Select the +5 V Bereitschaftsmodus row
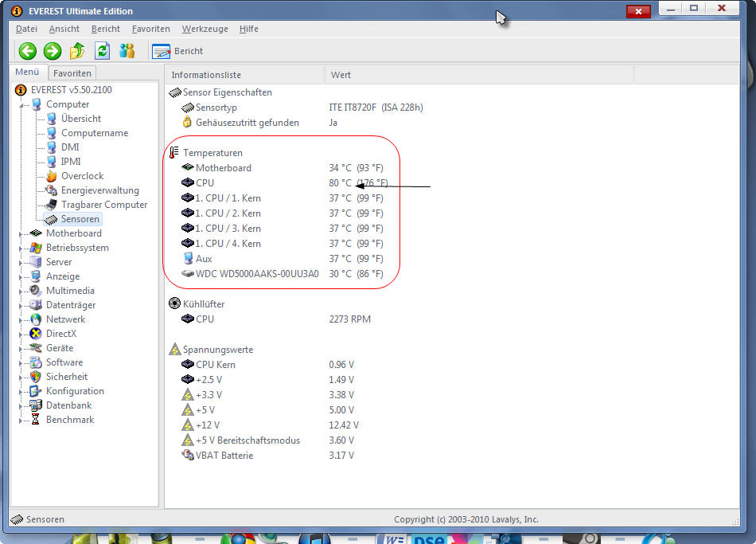The width and height of the screenshot is (756, 544). pyautogui.click(x=267, y=440)
